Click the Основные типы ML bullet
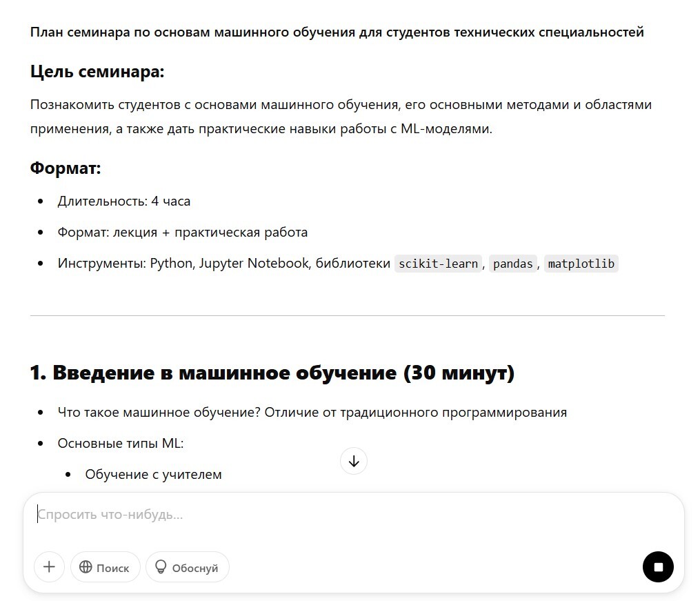Screen dimensions: 700x601 (x=121, y=444)
